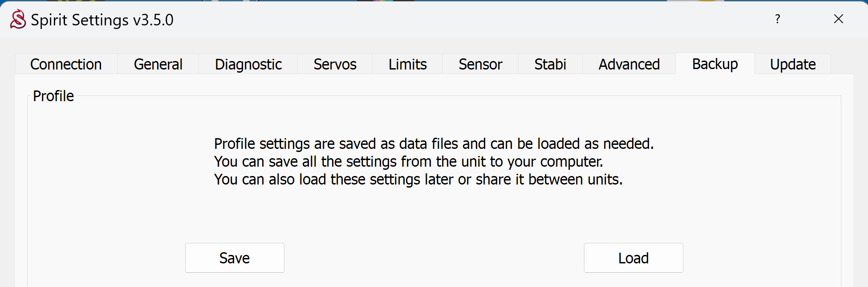Click the Load profile button
This screenshot has width=868, height=287.
(x=633, y=258)
